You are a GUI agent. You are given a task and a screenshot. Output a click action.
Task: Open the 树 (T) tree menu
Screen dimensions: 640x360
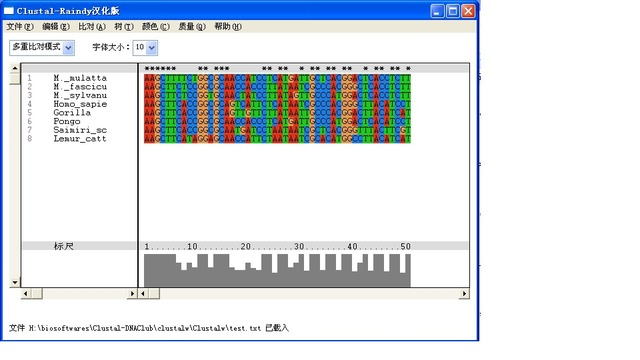point(124,27)
